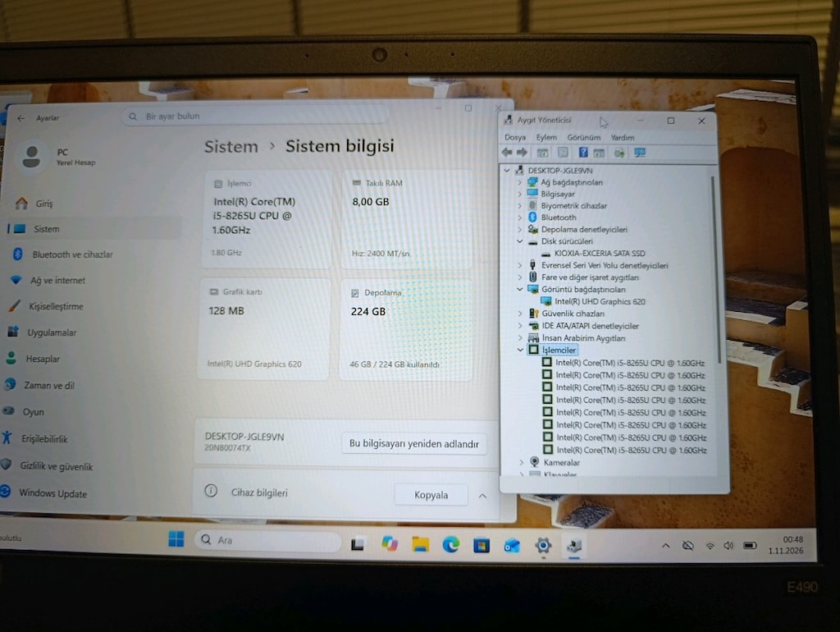
Task: Open the İşlemci info card
Action: [x=267, y=220]
